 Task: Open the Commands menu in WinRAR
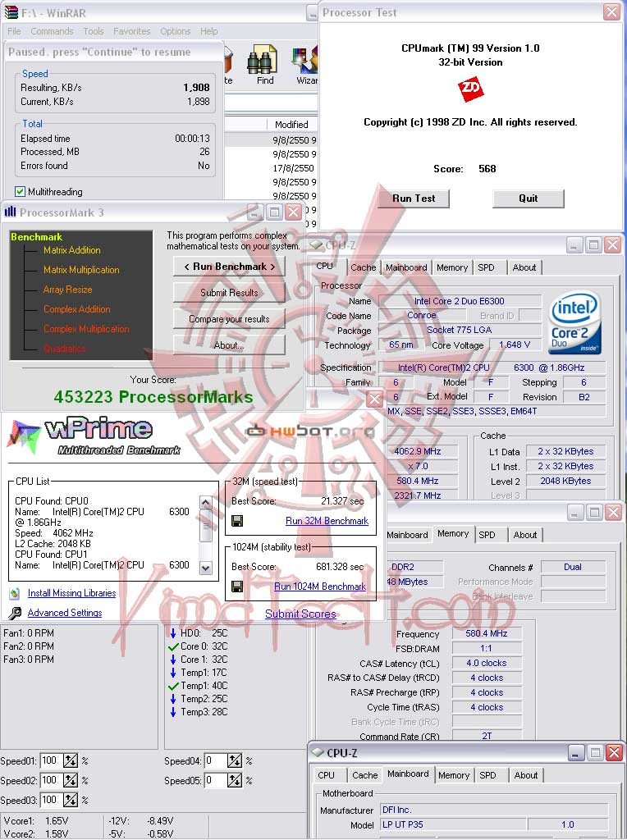52,32
